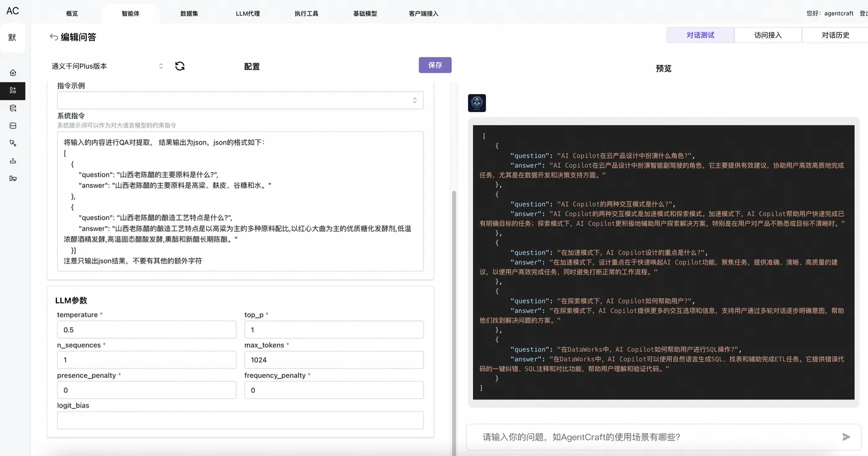
Task: Click the 预览 heading
Action: point(663,69)
